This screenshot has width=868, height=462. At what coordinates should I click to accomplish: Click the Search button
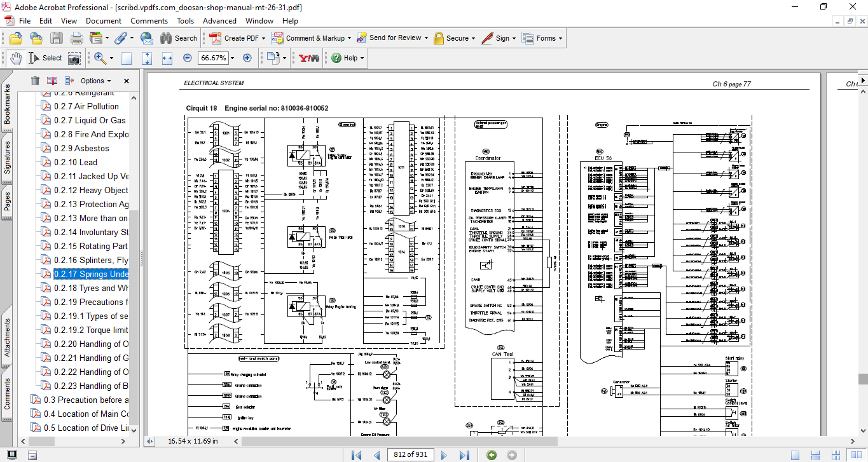[x=178, y=38]
